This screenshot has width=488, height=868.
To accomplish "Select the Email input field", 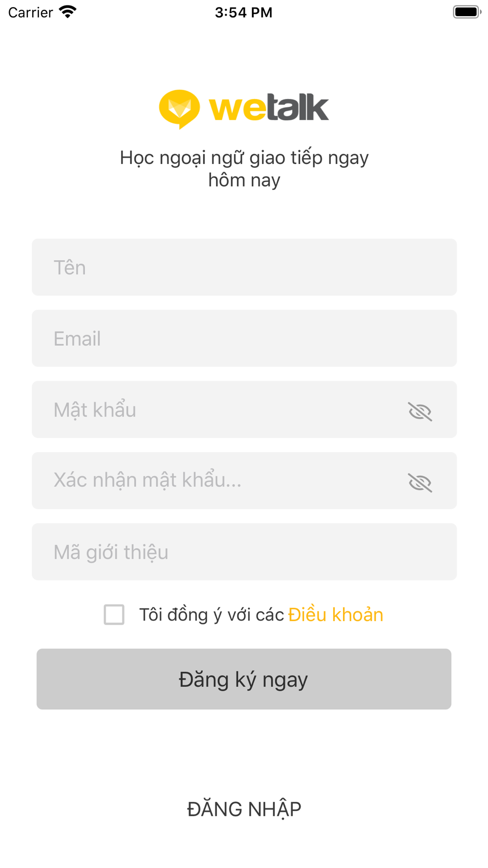I will coord(244,338).
